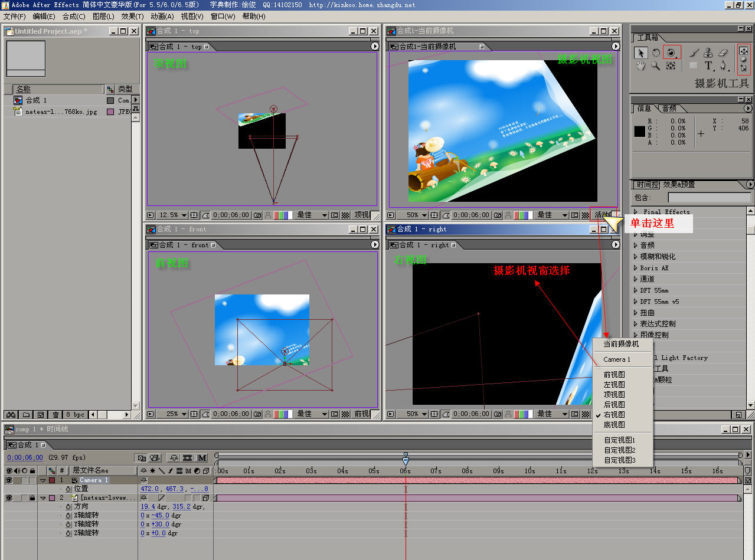Expand the Final Effects category
755x560 pixels.
pos(636,212)
